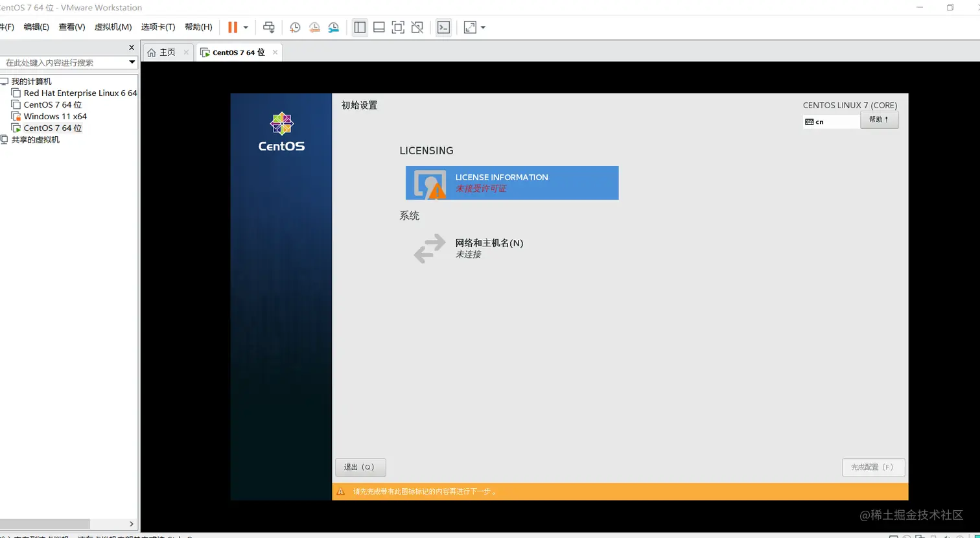Close the 主页 tab
The image size is (980, 538).
tap(186, 53)
